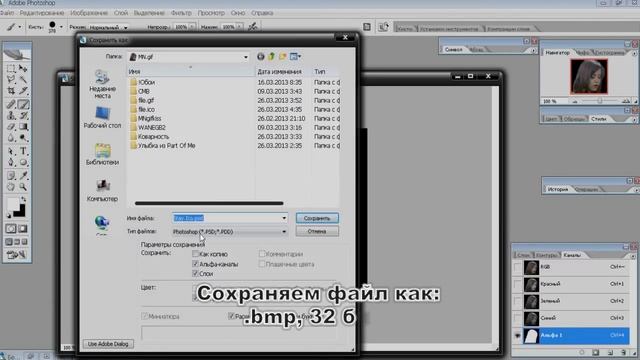Click the swap foreground/background colors arrow
The width and height of the screenshot is (640, 360).
pos(23,200)
